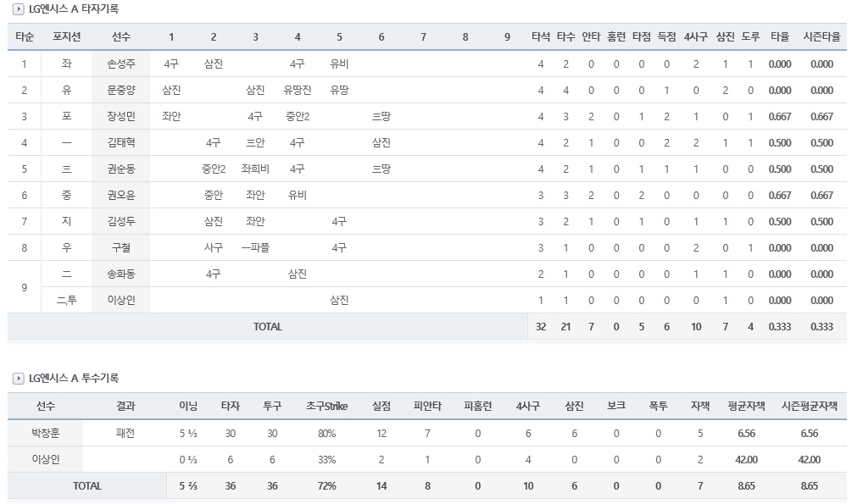This screenshot has height=504, width=852.
Task: Click the 타율 column header
Action: click(x=780, y=36)
